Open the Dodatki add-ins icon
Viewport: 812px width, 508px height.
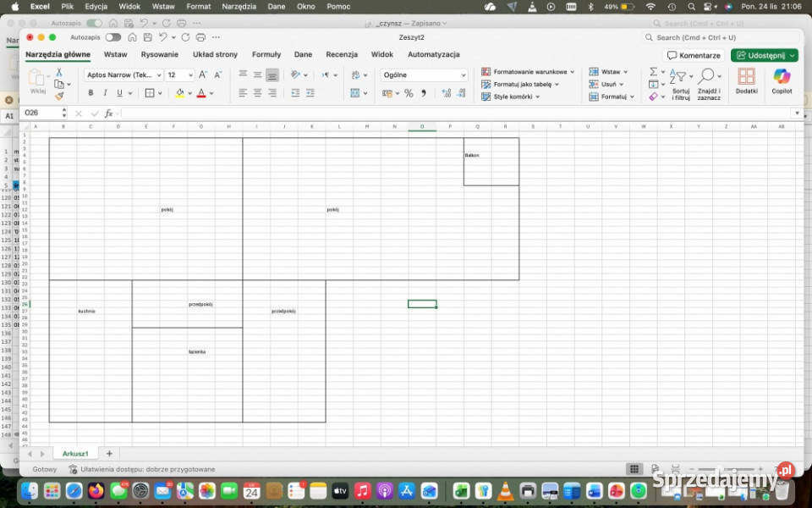pos(746,81)
